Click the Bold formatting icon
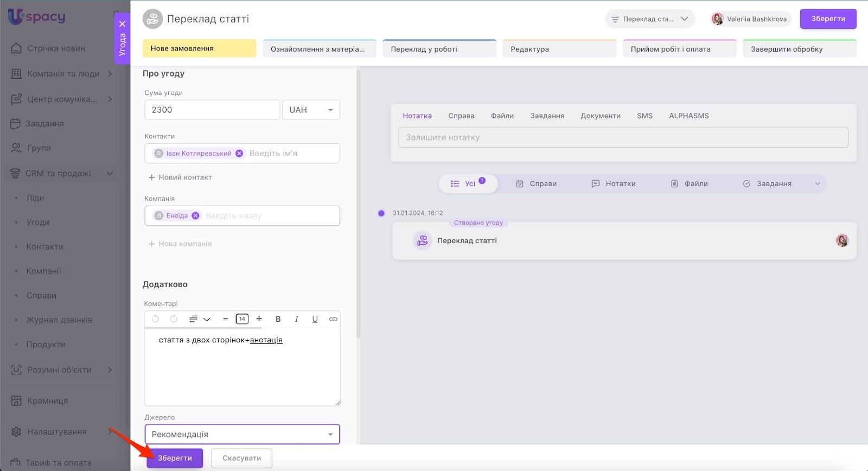Image resolution: width=868 pixels, height=471 pixels. (x=278, y=319)
